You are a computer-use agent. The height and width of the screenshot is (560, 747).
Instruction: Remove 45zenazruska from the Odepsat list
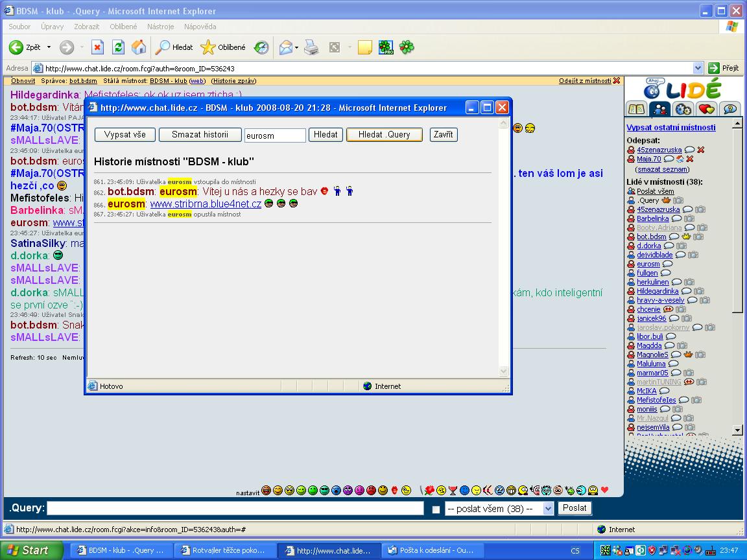[x=701, y=150]
